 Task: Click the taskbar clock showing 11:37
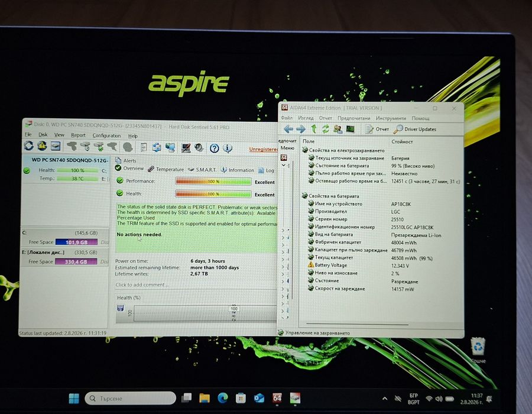point(472,399)
